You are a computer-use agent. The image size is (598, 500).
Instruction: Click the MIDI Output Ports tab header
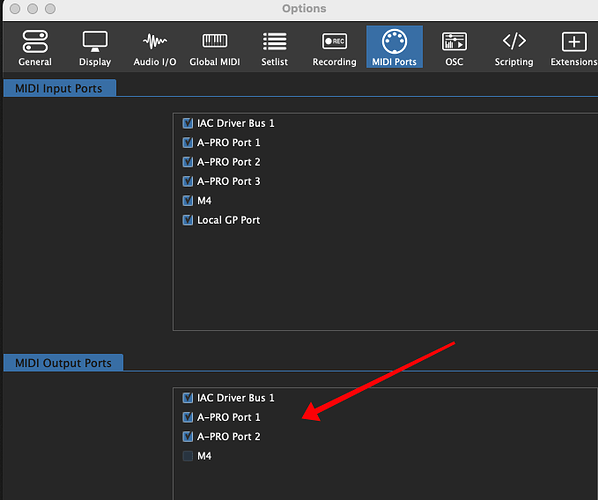pyautogui.click(x=63, y=363)
